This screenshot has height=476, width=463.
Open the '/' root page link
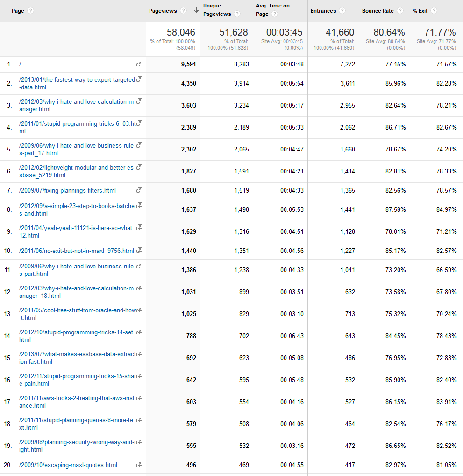tap(20, 64)
